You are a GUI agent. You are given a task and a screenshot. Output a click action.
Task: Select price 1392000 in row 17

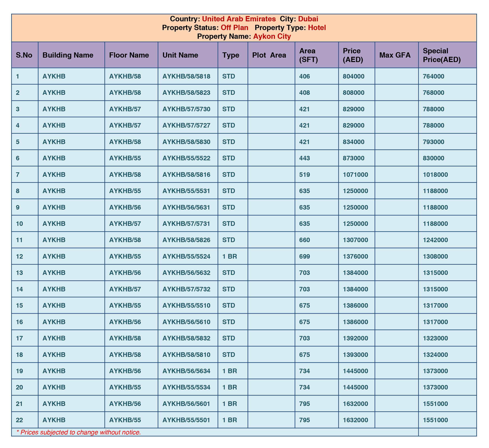[357, 338]
